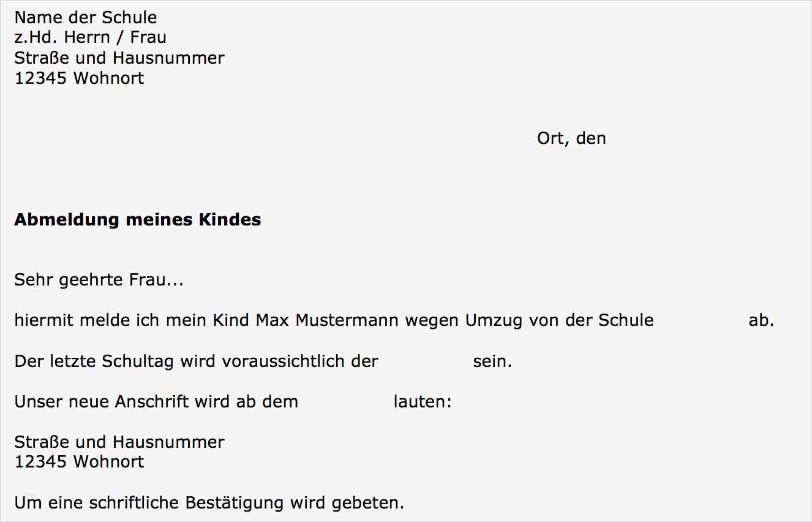The image size is (812, 522).
Task: Click the blank date gap before "lauten:"
Action: click(x=346, y=402)
